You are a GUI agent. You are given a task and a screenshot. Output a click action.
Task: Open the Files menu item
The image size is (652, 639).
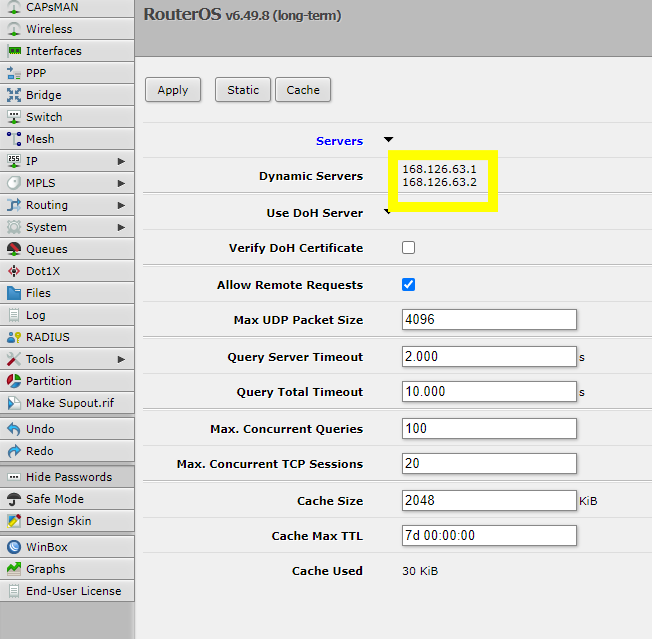(x=67, y=294)
